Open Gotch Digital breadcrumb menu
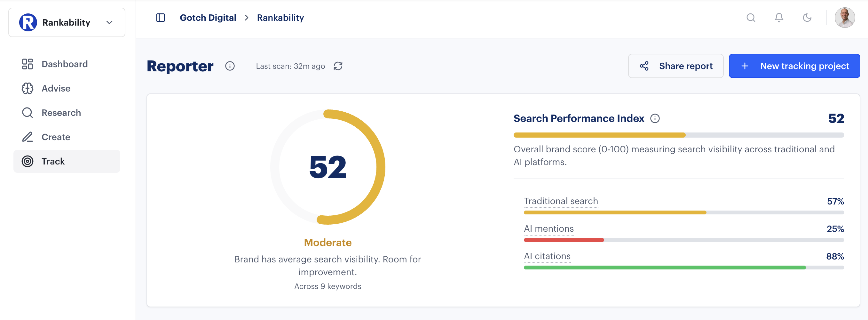 [208, 18]
